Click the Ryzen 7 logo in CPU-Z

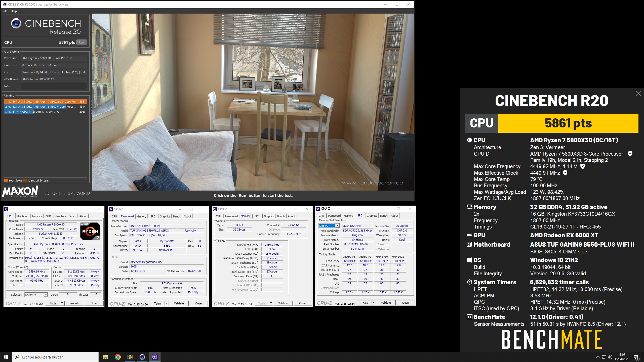pyautogui.click(x=90, y=231)
